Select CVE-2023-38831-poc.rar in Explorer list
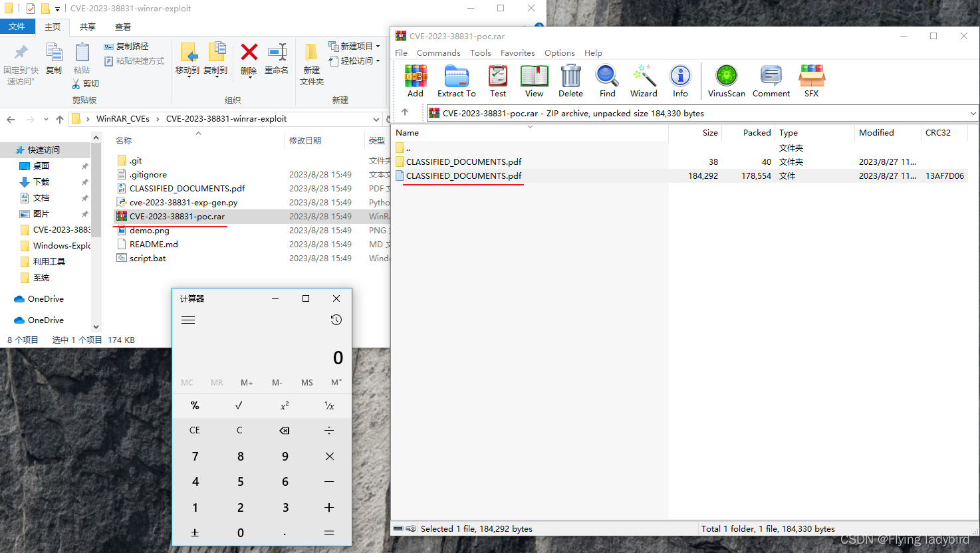The image size is (980, 553). point(177,217)
